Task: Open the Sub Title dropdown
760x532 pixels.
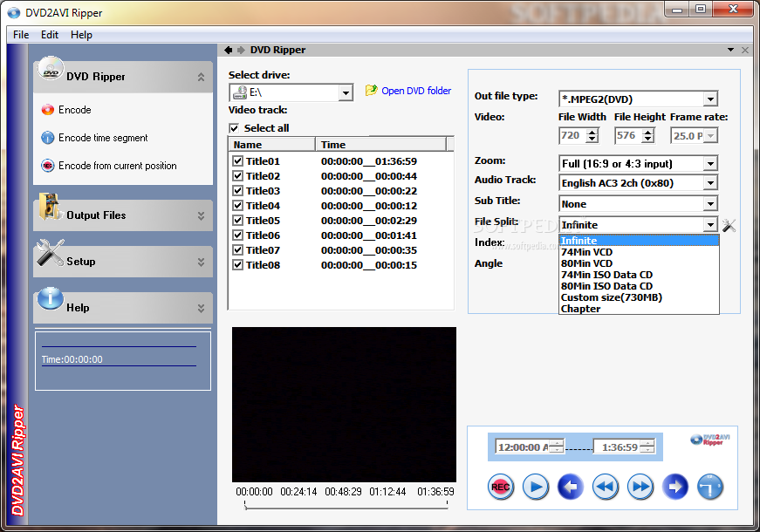Action: pyautogui.click(x=710, y=204)
